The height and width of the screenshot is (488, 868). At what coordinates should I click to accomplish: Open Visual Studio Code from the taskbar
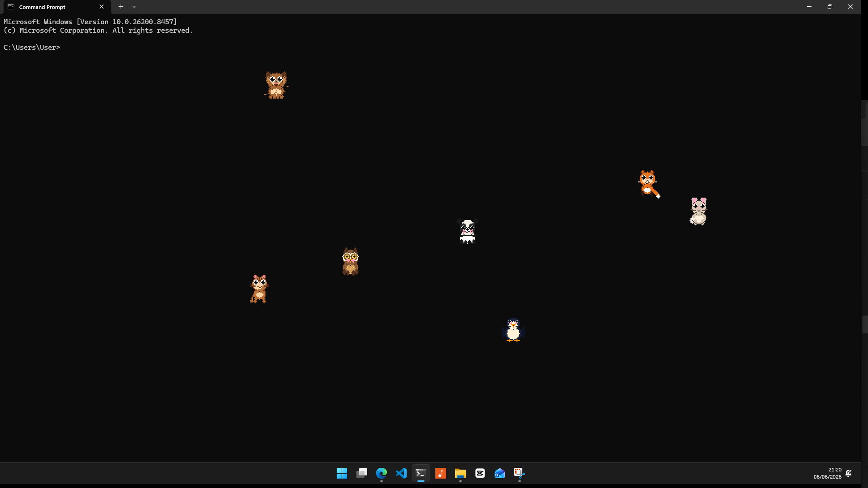click(401, 473)
